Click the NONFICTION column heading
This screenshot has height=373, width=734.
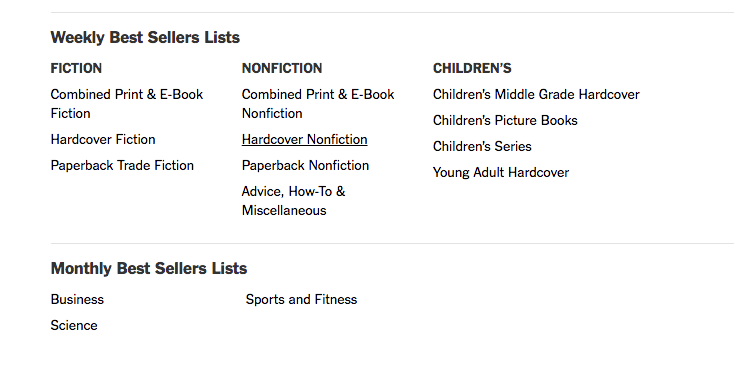[282, 68]
